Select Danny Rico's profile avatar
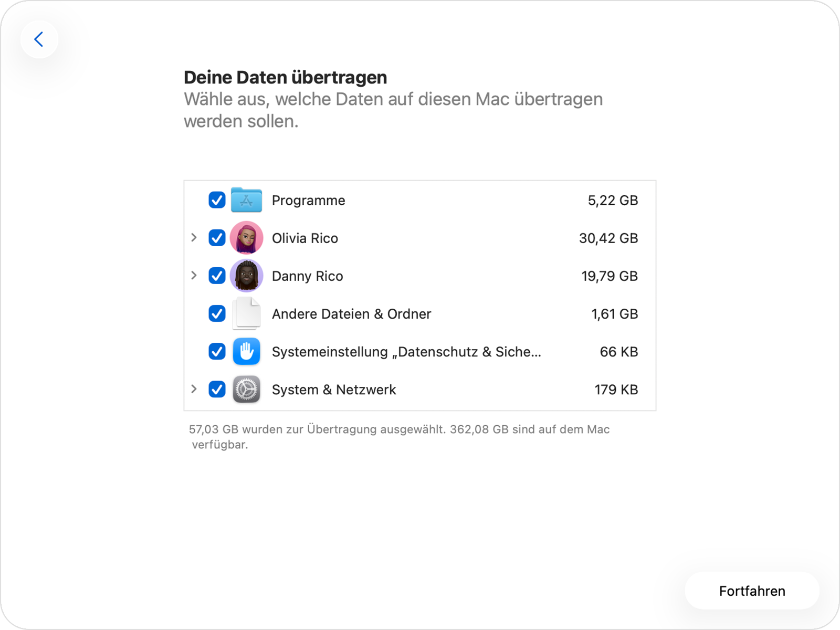This screenshot has width=840, height=630. [x=246, y=276]
